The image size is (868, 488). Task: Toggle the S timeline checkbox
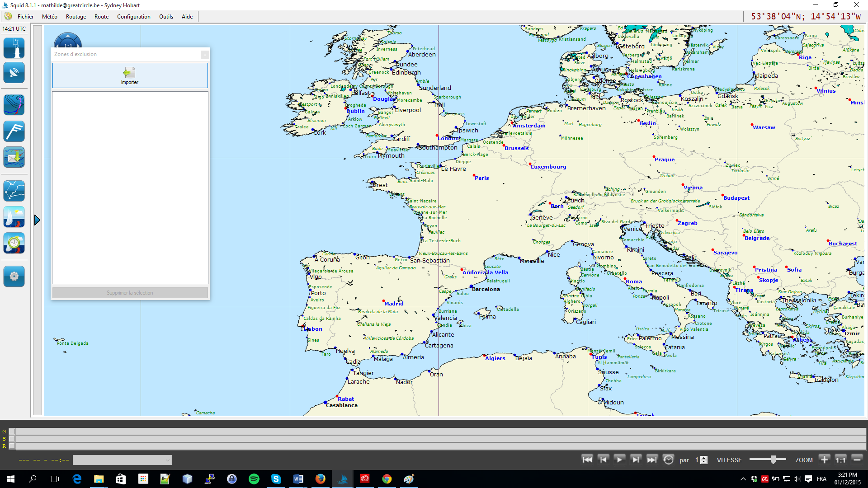tap(12, 439)
